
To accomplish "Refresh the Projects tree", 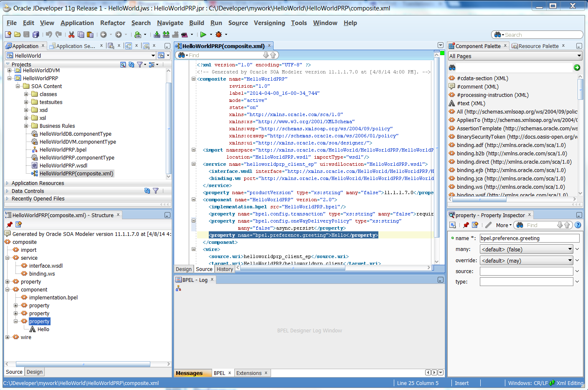I will pos(131,64).
